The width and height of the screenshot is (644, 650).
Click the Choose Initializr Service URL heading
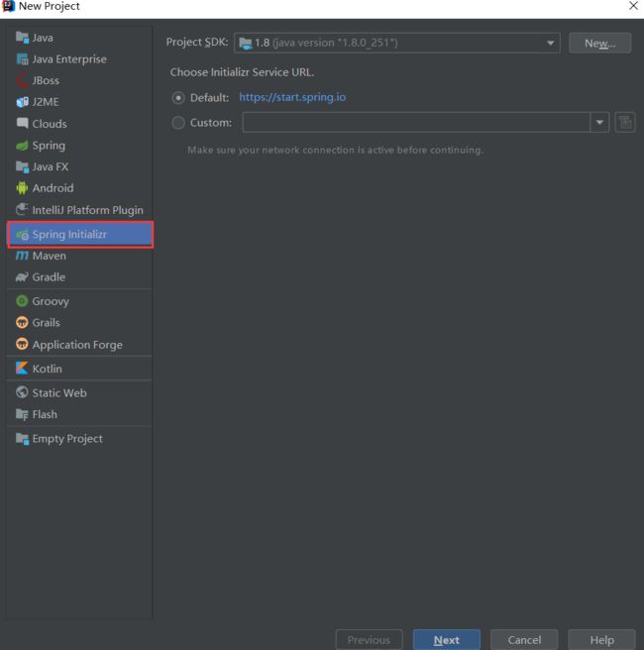click(242, 72)
